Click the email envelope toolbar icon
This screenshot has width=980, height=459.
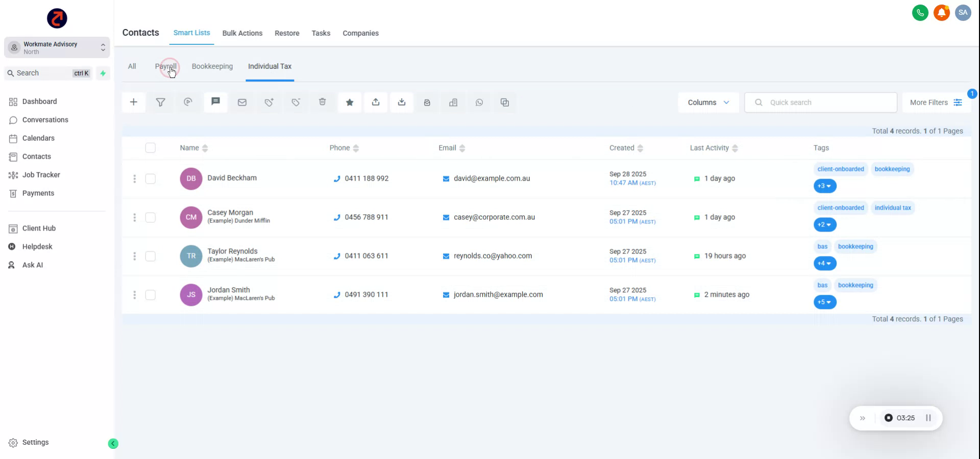[x=242, y=102]
